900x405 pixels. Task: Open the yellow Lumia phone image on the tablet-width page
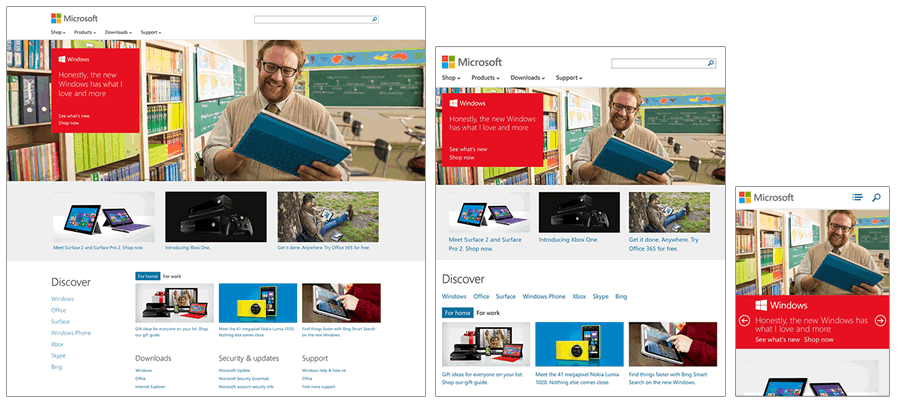pyautogui.click(x=579, y=344)
